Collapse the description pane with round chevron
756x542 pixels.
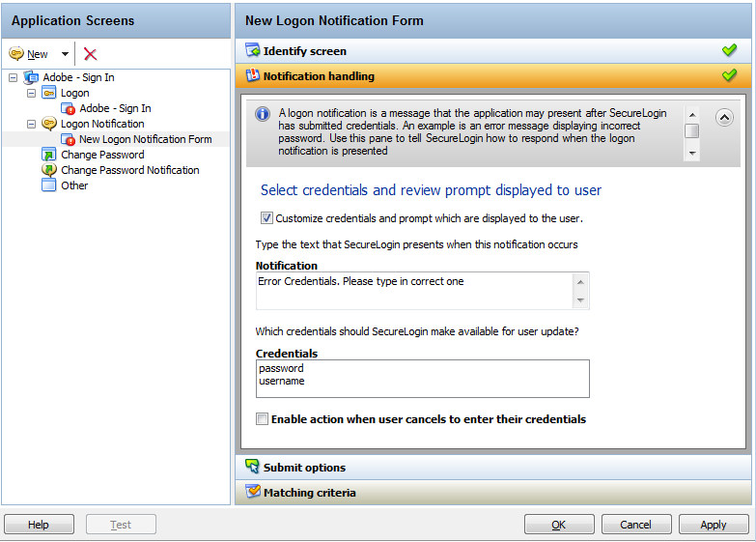pos(724,117)
